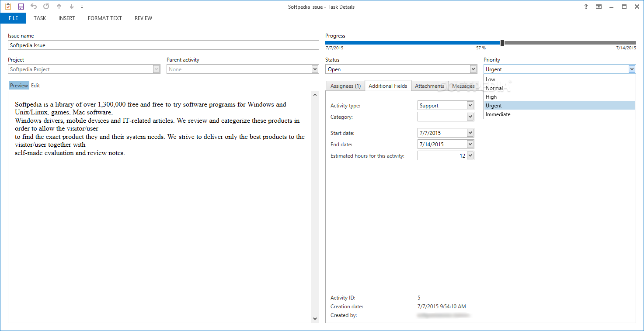The image size is (644, 331).
Task: Click the creation date 7/7/2015 9:54:10 AM
Action: [442, 307]
